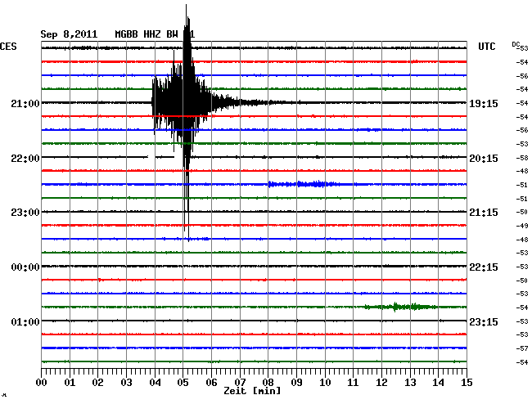Click the 09 minute tick label
The width and height of the screenshot is (532, 404).
click(x=296, y=383)
